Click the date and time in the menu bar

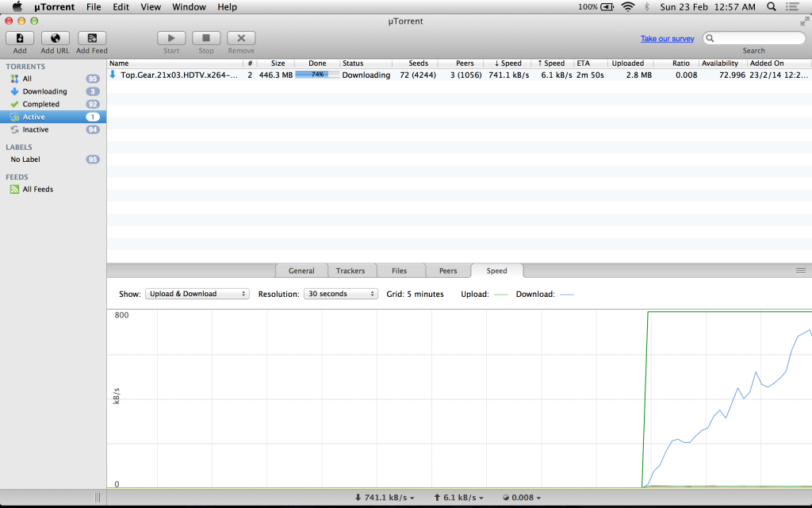[707, 6]
